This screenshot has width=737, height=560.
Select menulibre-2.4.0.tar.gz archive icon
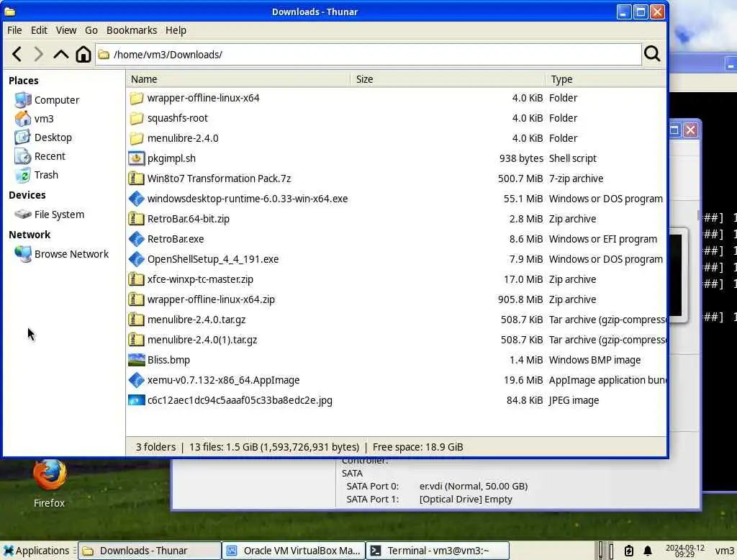(136, 320)
